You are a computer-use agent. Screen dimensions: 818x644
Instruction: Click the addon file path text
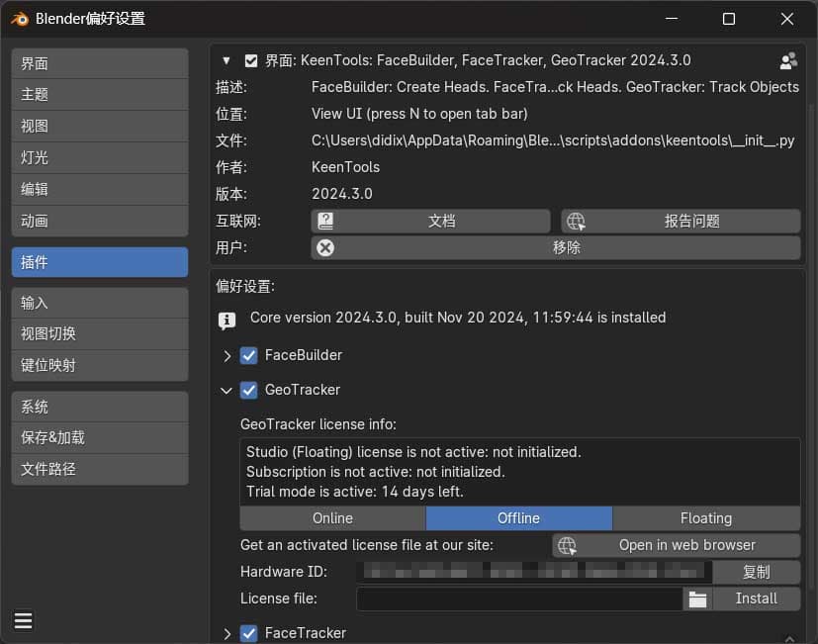click(553, 140)
